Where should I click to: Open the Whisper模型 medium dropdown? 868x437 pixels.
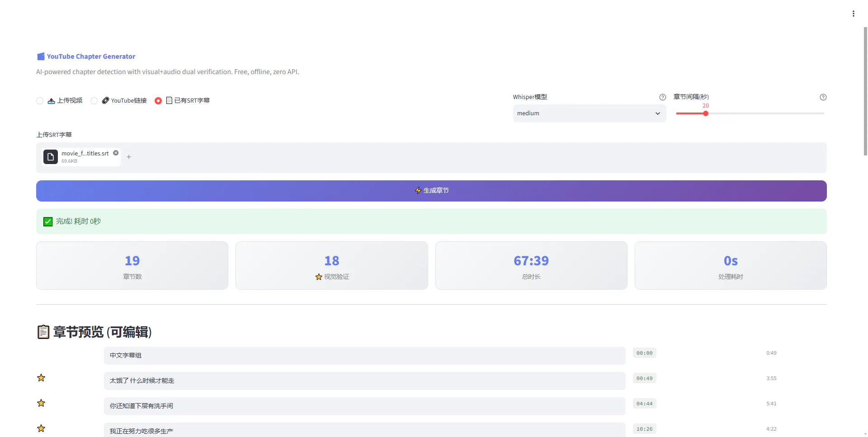[x=590, y=113]
